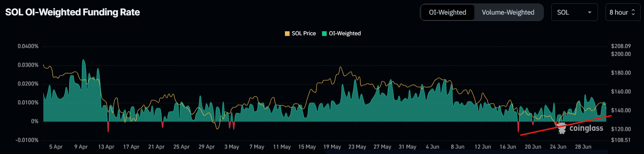Toggle the OI-Weighted series legend label
This screenshot has width=644, height=154.
345,33
